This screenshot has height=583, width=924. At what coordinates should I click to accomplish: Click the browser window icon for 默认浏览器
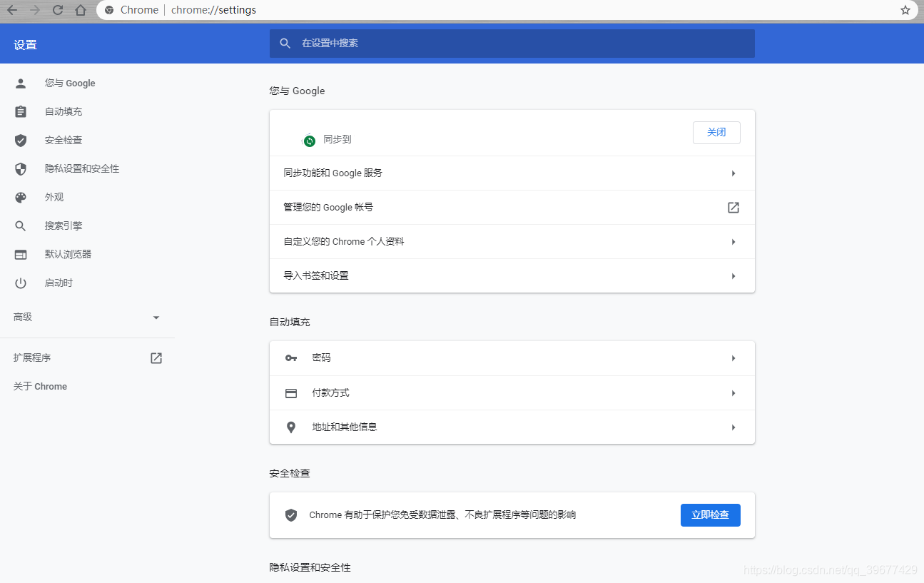(21, 255)
